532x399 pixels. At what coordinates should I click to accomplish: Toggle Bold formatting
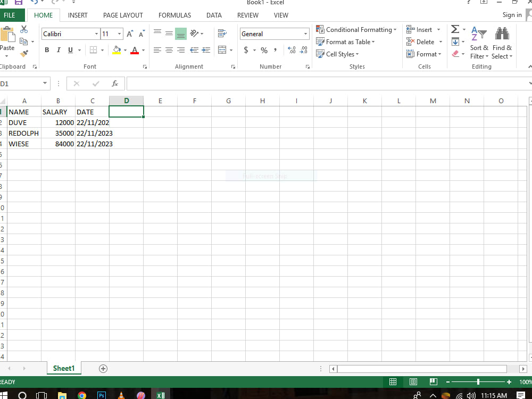click(47, 50)
